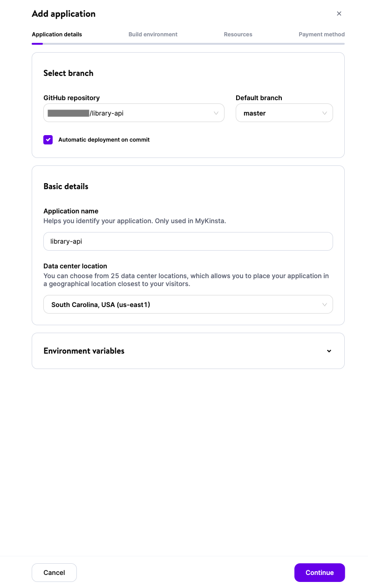Open the Data center location selector
Screen dimensions: 368x588
point(188,304)
